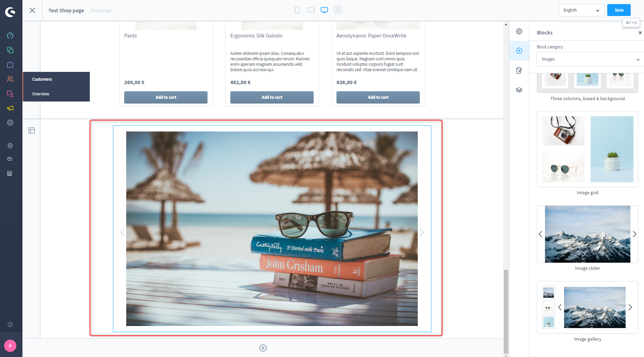Toggle the block edit mode icon

[x=519, y=71]
